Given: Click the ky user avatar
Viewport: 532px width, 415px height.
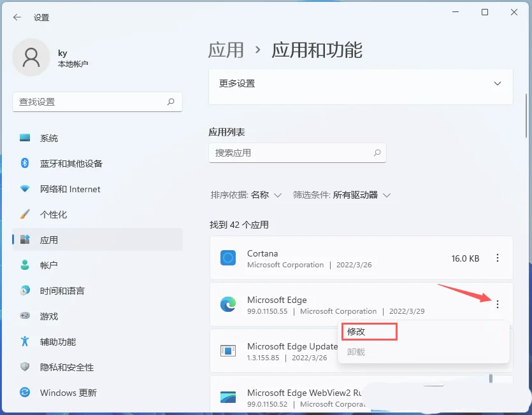Looking at the screenshot, I should (31, 57).
